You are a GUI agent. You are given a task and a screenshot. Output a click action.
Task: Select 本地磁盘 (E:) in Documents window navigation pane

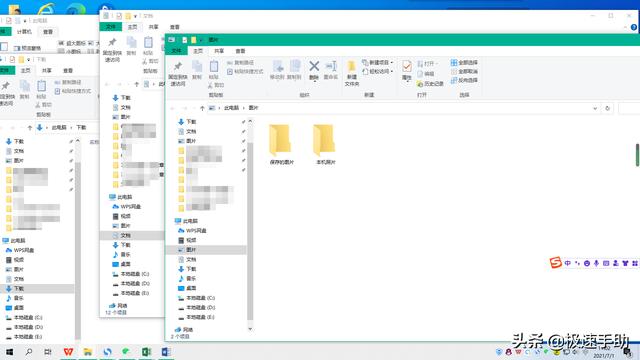tap(131, 293)
